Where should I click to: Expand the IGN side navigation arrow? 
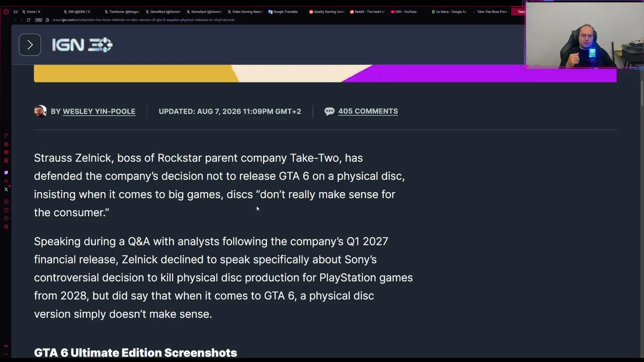[x=30, y=45]
